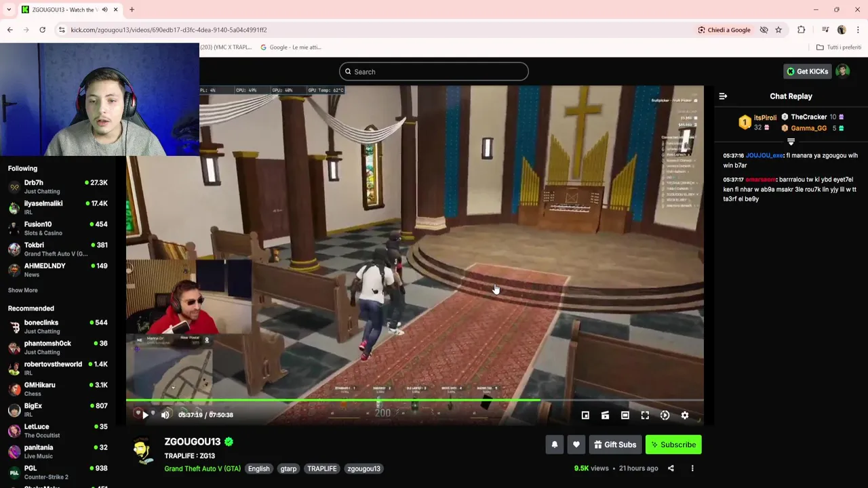The width and height of the screenshot is (868, 488).
Task: Open AHMEDLNDY channel in Following
Action: (58, 270)
